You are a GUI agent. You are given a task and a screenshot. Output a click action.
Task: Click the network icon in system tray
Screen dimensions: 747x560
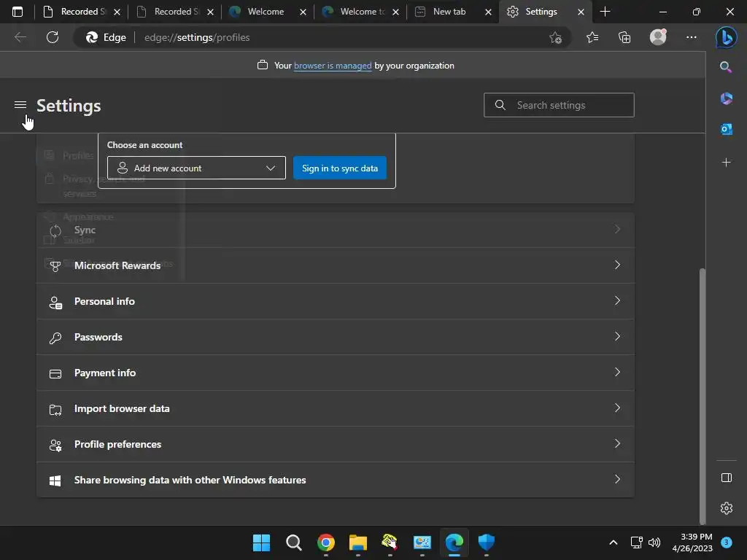pyautogui.click(x=636, y=542)
